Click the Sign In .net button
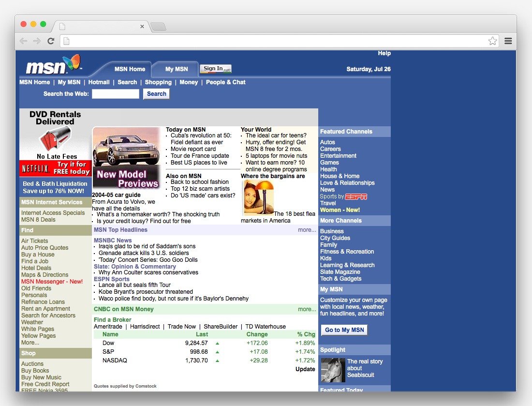This screenshot has height=406, width=532. [x=215, y=69]
